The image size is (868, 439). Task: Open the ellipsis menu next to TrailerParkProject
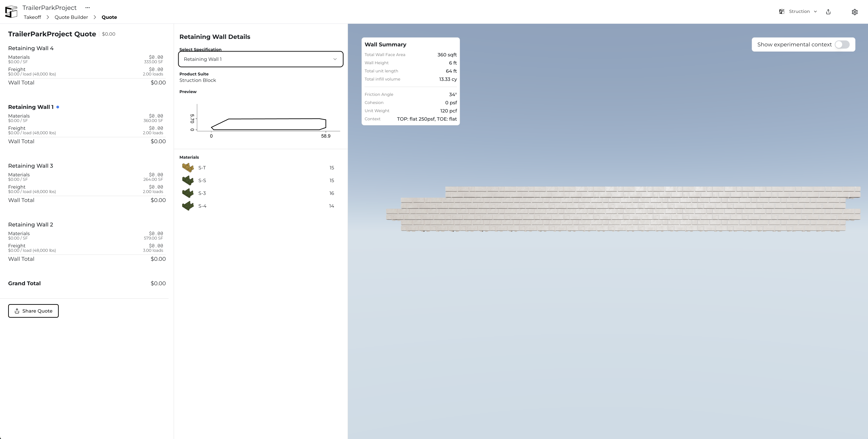point(88,7)
